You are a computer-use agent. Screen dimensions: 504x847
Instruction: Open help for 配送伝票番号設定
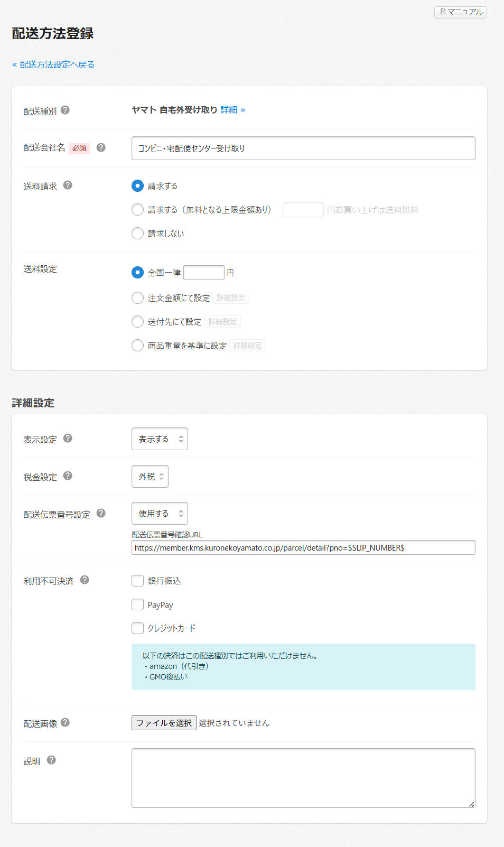click(101, 513)
